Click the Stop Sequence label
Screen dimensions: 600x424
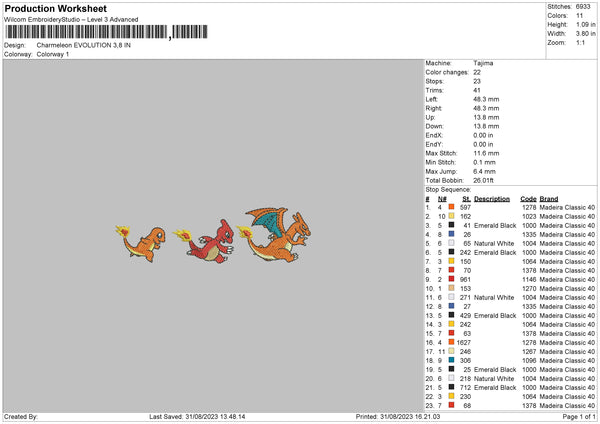448,190
